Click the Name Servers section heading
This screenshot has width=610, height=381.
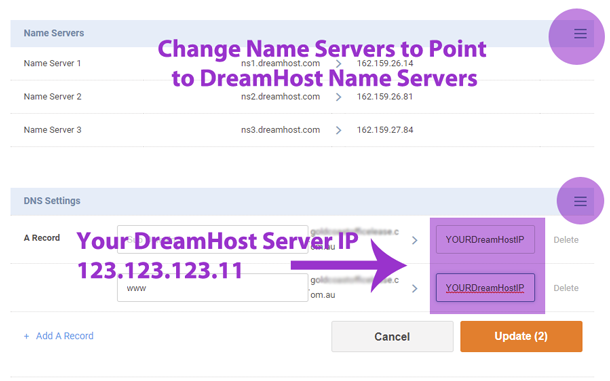pyautogui.click(x=54, y=33)
